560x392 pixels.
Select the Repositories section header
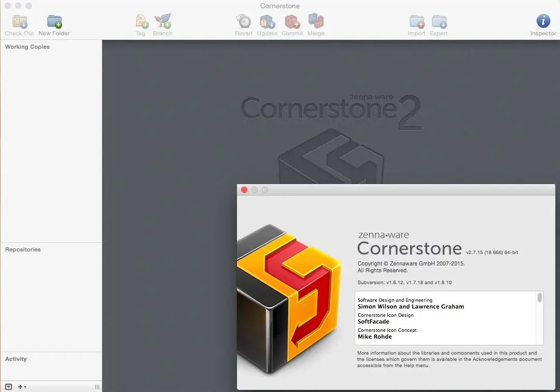(x=23, y=249)
